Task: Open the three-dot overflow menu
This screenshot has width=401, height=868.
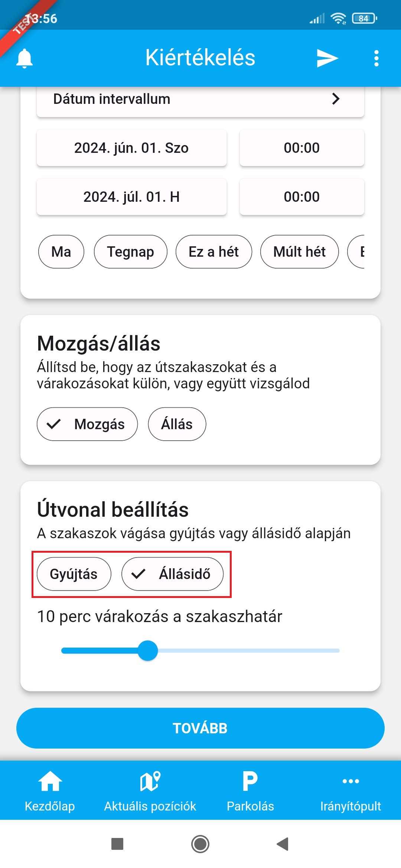Action: click(x=376, y=58)
